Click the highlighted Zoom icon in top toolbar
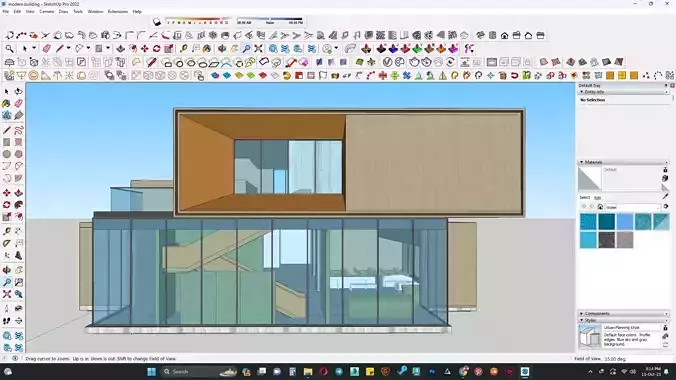This screenshot has width=676, height=380. pos(246,49)
